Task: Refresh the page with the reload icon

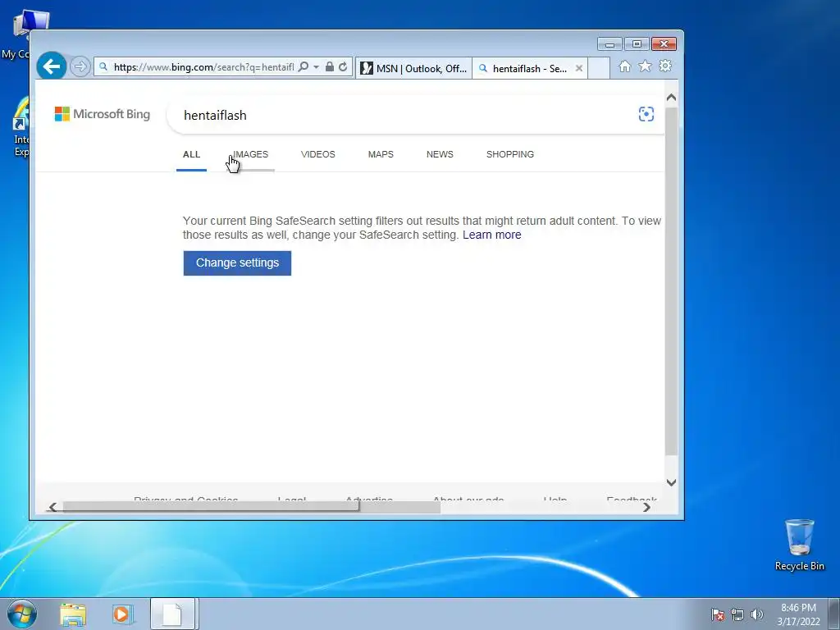Action: coord(343,67)
